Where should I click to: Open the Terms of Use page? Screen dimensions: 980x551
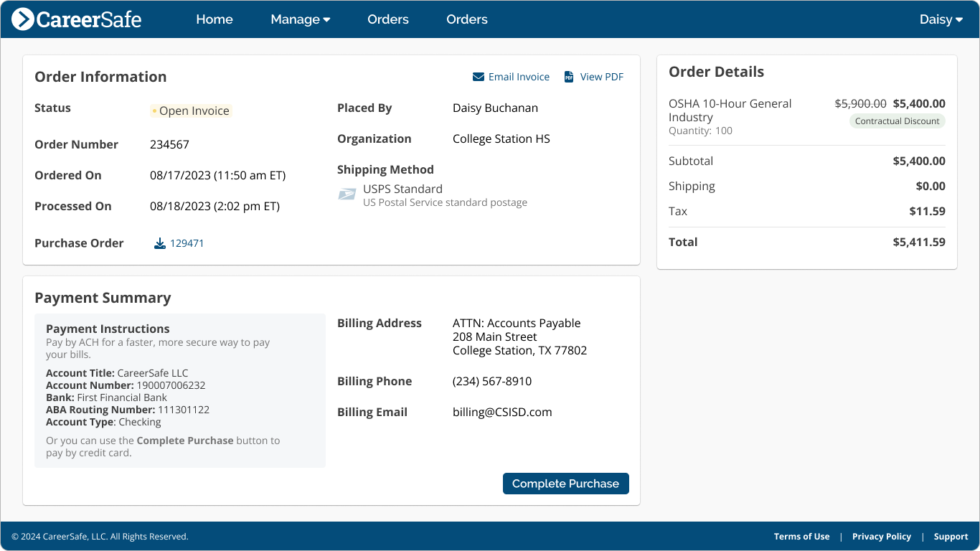801,536
